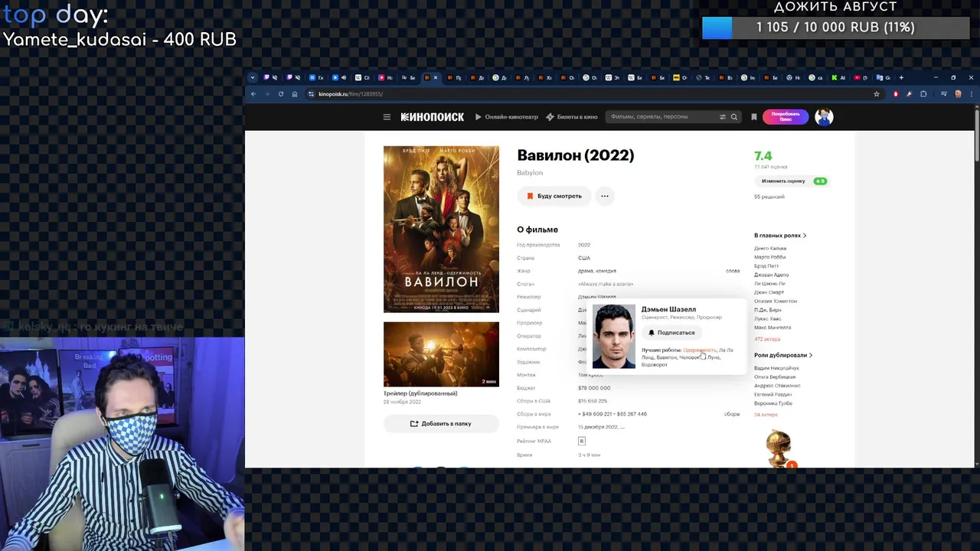Screen dimensions: 980x551
Task: Open the Kinopoisk header bookmark icon
Action: tap(754, 117)
